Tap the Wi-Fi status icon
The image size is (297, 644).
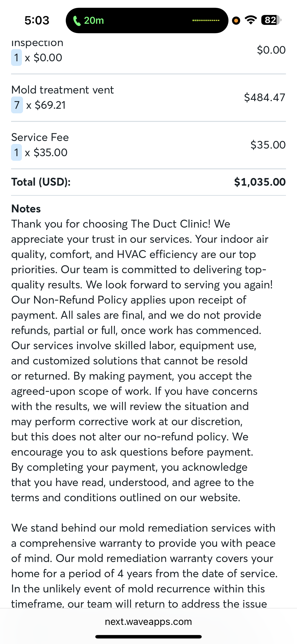[x=251, y=20]
